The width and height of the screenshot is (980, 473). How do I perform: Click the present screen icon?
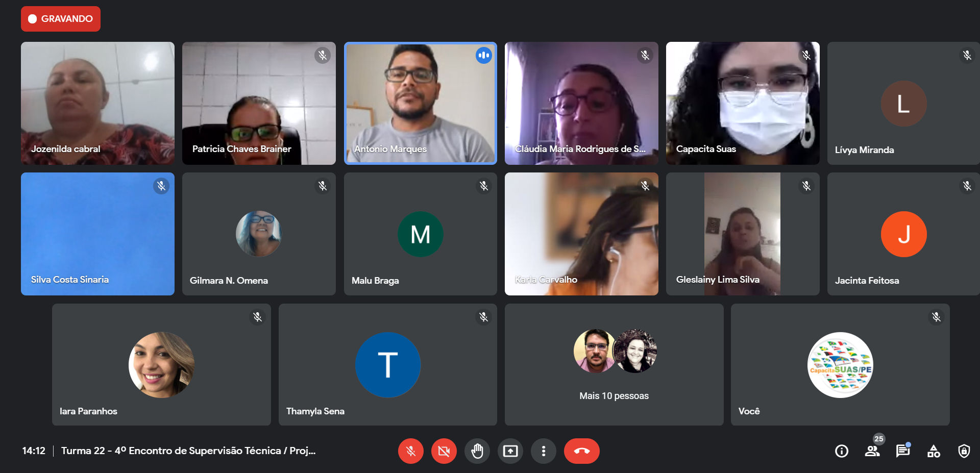click(510, 451)
